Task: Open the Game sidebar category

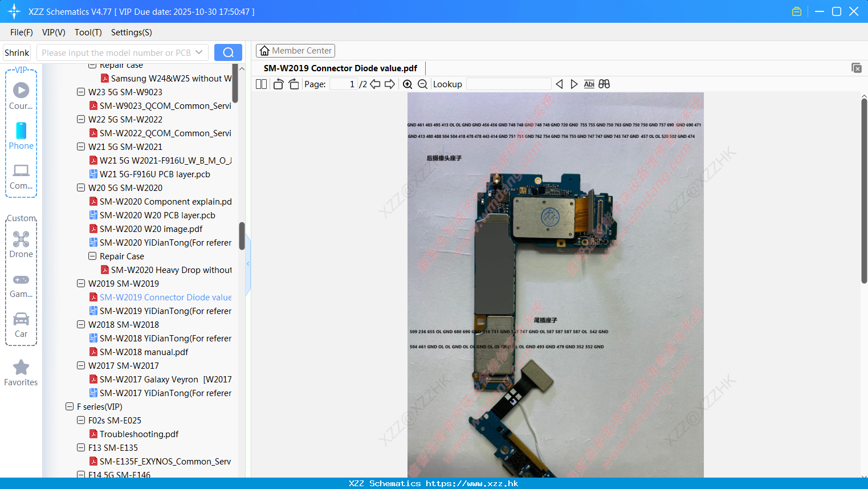Action: coord(21,286)
